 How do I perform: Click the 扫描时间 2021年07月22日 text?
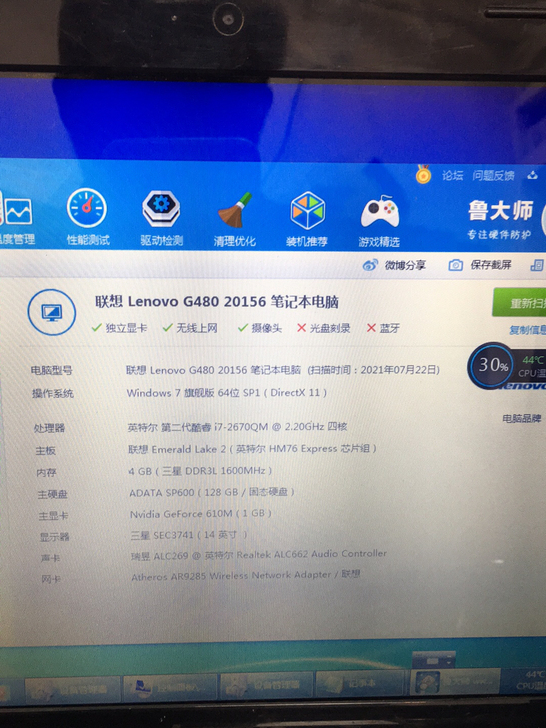click(x=374, y=370)
